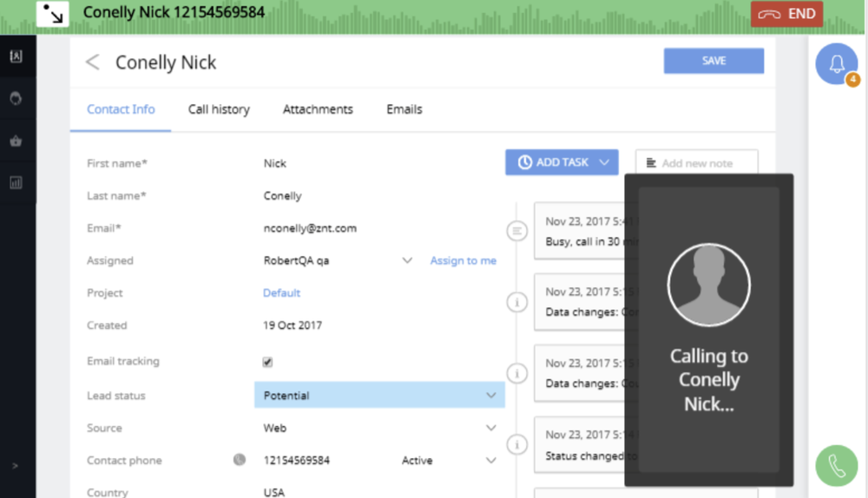
Task: Open the contacts icon in the sidebar
Action: 16,56
